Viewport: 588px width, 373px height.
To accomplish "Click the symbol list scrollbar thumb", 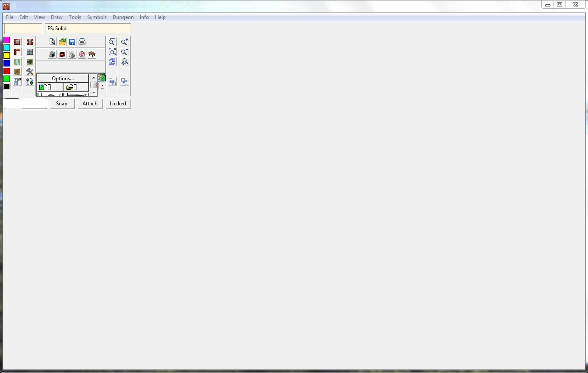I will tap(94, 85).
